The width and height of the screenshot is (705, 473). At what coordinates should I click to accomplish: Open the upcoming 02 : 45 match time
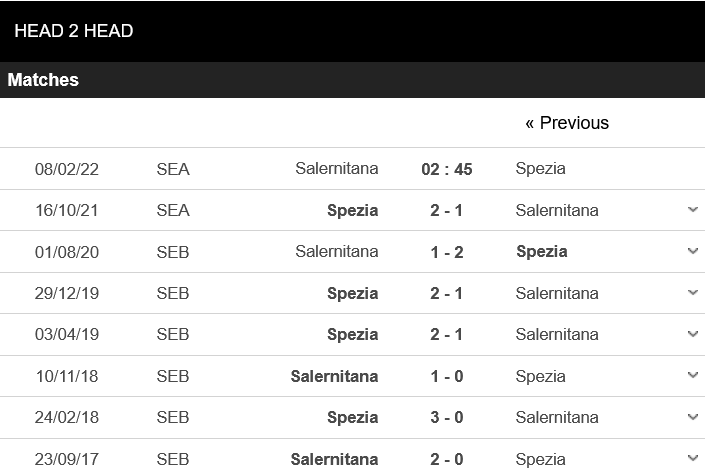(x=447, y=169)
